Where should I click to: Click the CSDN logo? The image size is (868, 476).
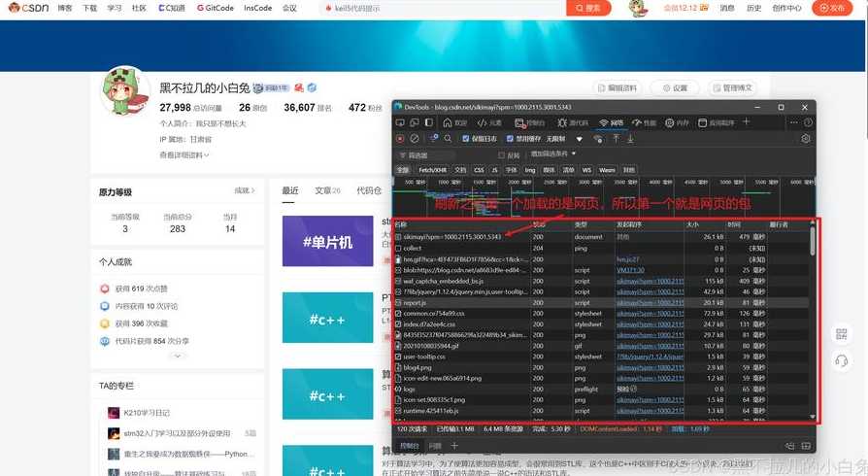tap(28, 8)
